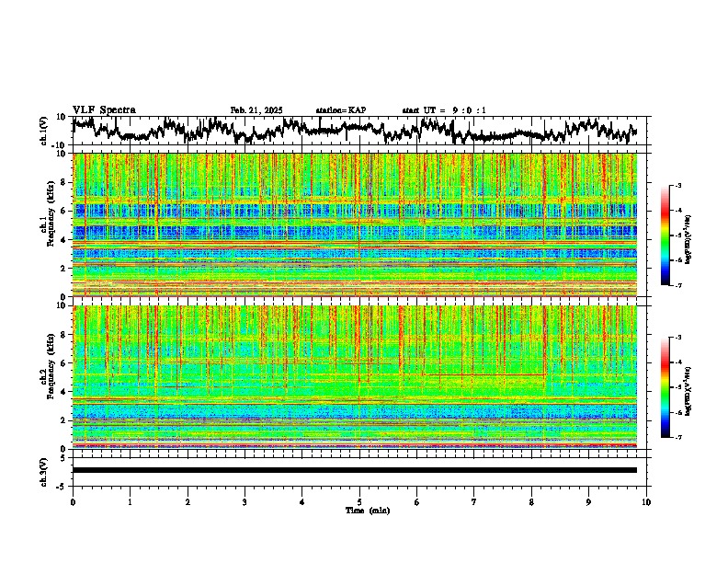Viewport: 728px width, 563px height.
Task: Click the ch.2 spectrogram "4" kHz tick label
Action: pos(65,392)
